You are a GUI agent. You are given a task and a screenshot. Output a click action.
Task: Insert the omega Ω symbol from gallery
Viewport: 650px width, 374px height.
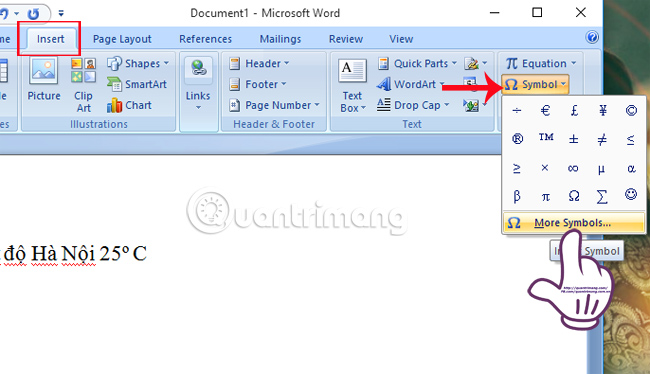coord(574,196)
